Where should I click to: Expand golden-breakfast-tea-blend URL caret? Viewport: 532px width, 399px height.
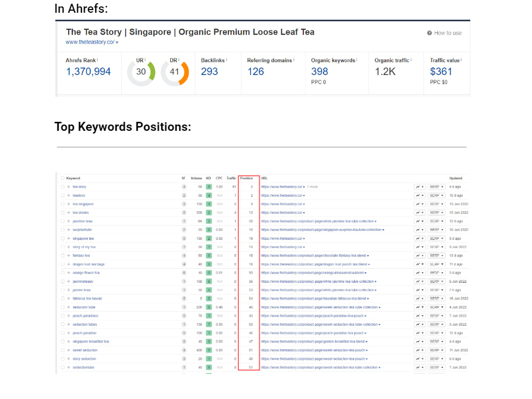[367, 342]
